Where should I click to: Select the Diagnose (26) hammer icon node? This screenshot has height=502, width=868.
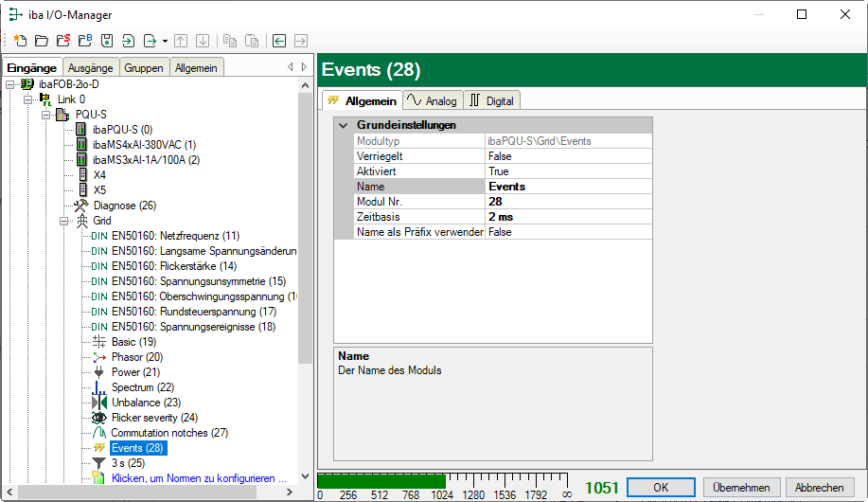pyautogui.click(x=81, y=205)
